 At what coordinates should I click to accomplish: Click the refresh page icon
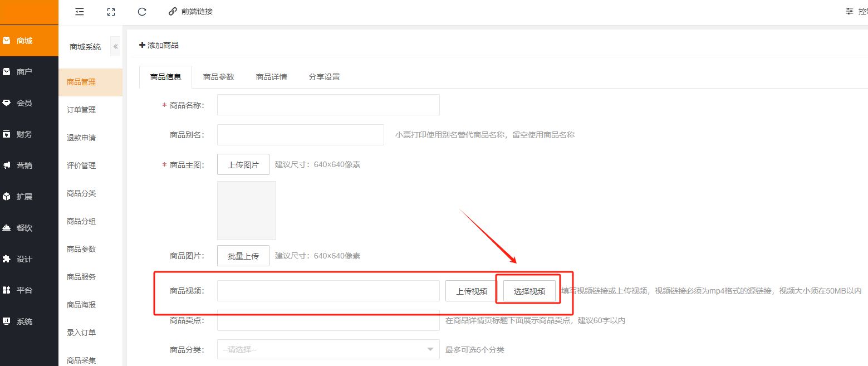[x=142, y=11]
